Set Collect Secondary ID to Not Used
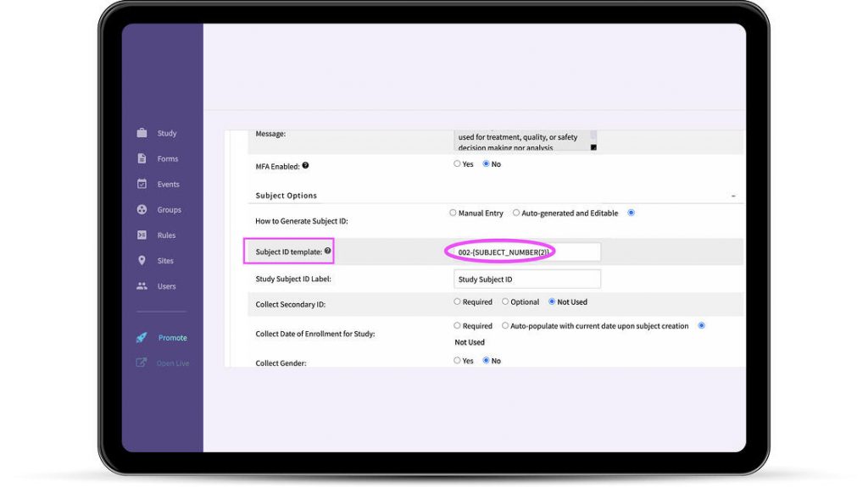 tap(552, 302)
